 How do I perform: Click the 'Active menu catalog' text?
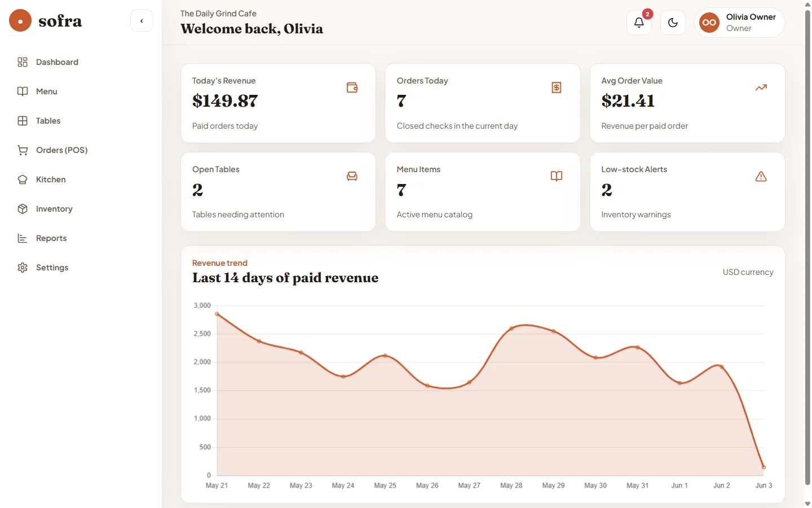pyautogui.click(x=435, y=214)
